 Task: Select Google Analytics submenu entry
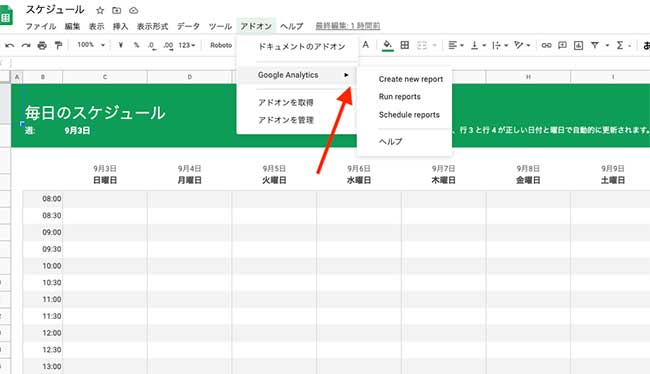click(297, 75)
